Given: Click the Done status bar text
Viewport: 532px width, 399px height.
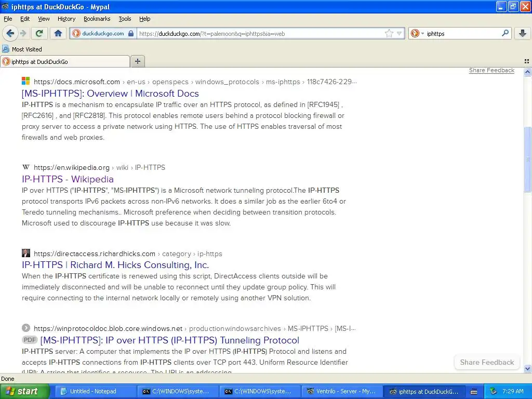Looking at the screenshot, I should [8, 379].
